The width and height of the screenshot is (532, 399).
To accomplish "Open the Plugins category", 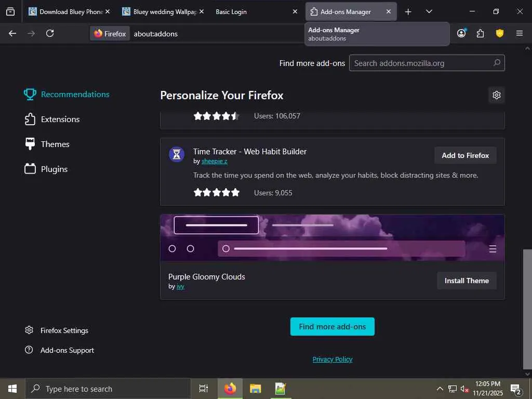I will pyautogui.click(x=46, y=169).
